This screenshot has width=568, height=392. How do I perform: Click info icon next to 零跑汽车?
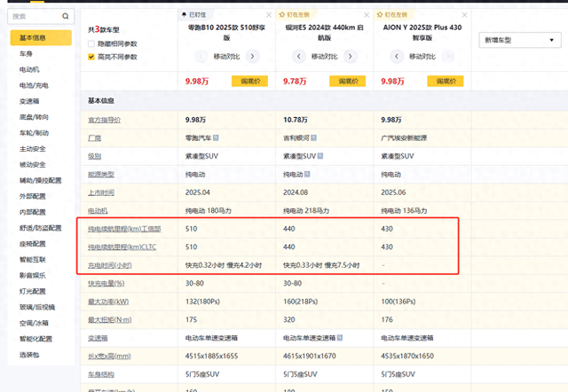(x=216, y=137)
